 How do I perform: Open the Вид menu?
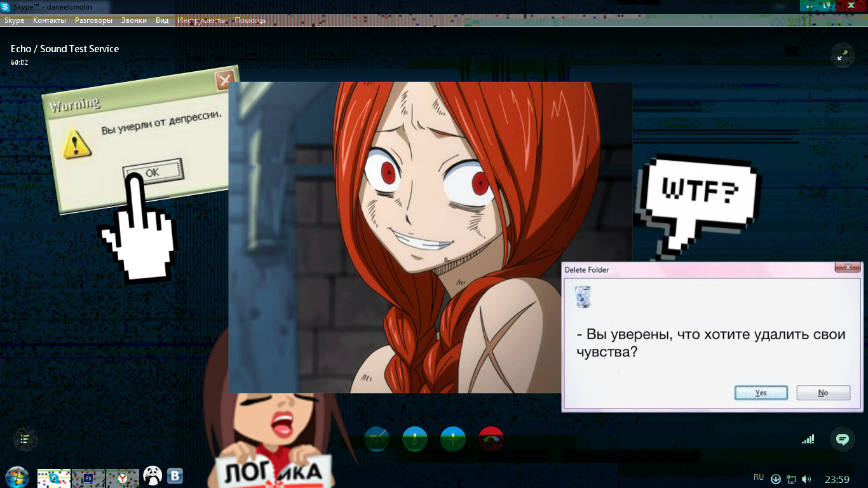(162, 20)
